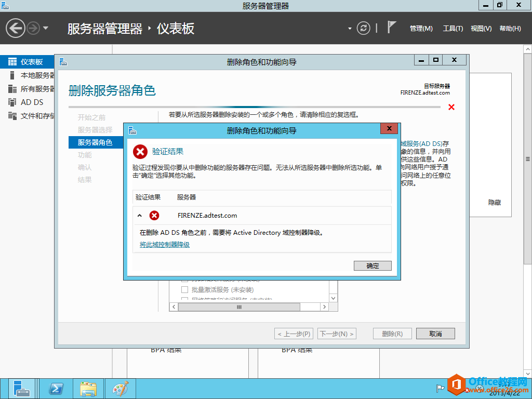
Task: Open PowerShell from the taskbar
Action: click(x=56, y=389)
